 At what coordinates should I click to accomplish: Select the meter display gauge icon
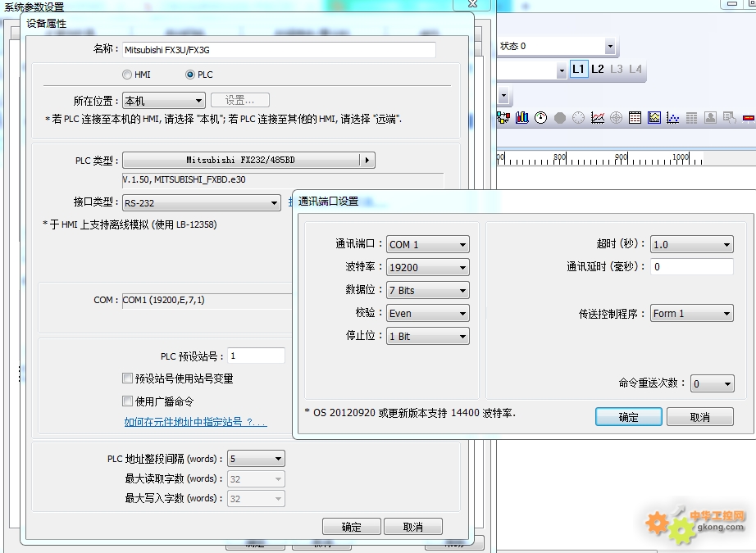coord(541,117)
